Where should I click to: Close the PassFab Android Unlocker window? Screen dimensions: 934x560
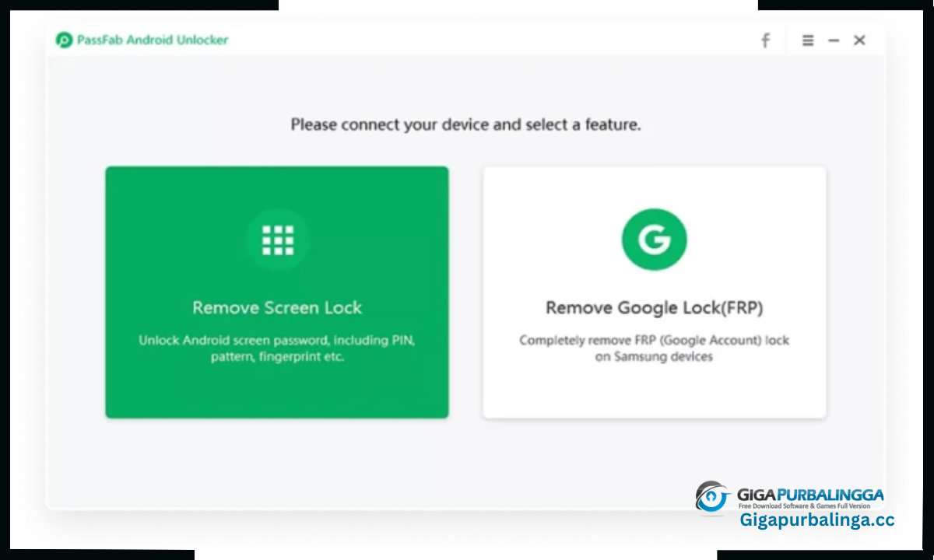(859, 40)
